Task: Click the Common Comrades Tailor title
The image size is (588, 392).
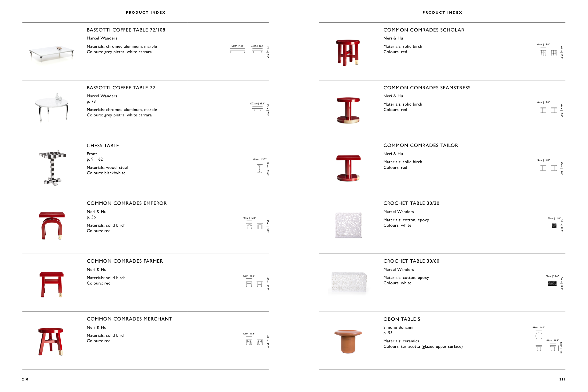Action: click(x=421, y=145)
